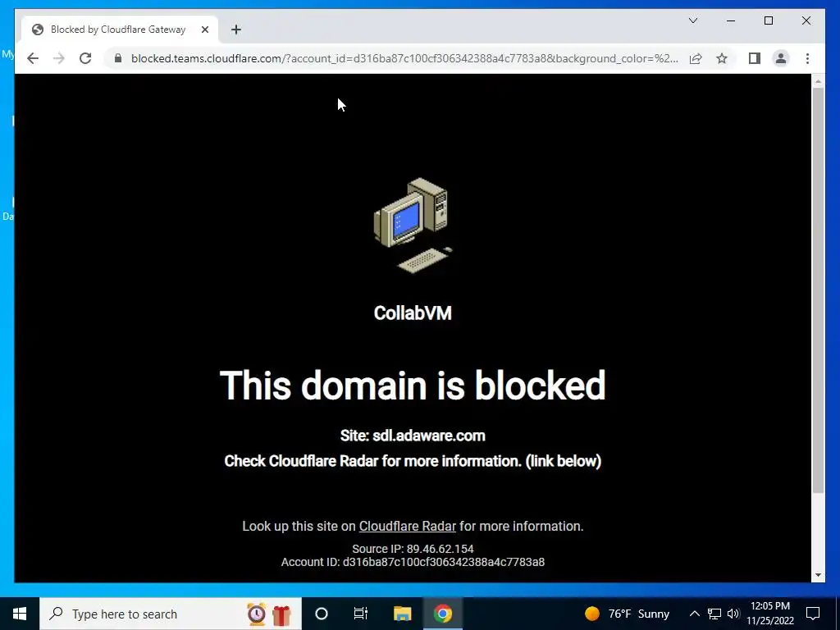
Task: View site lock security info
Action: point(118,58)
